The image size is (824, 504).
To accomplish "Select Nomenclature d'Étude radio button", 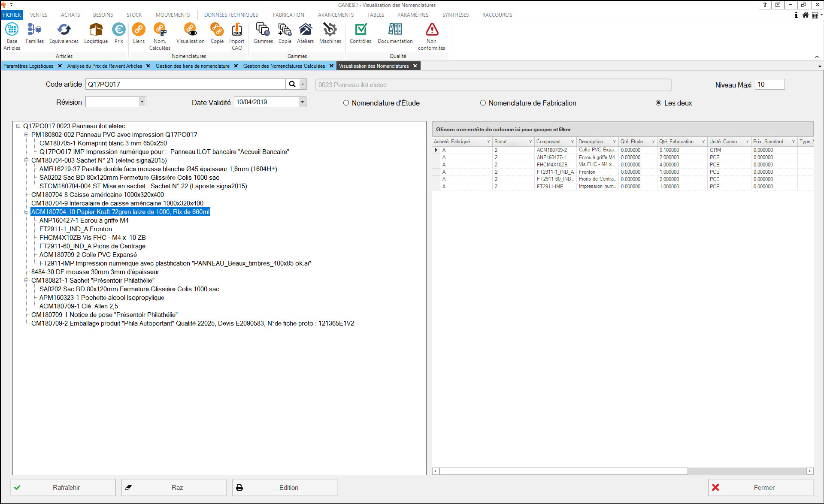I will pos(346,103).
